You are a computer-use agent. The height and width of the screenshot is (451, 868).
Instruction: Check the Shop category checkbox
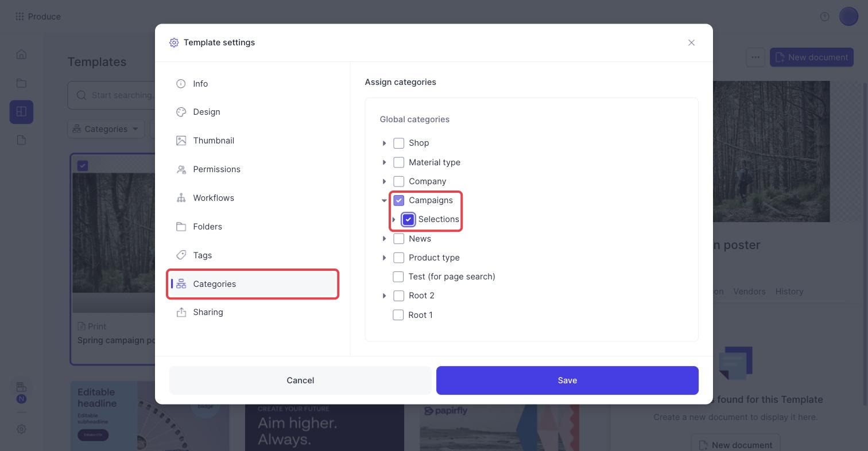pyautogui.click(x=398, y=143)
